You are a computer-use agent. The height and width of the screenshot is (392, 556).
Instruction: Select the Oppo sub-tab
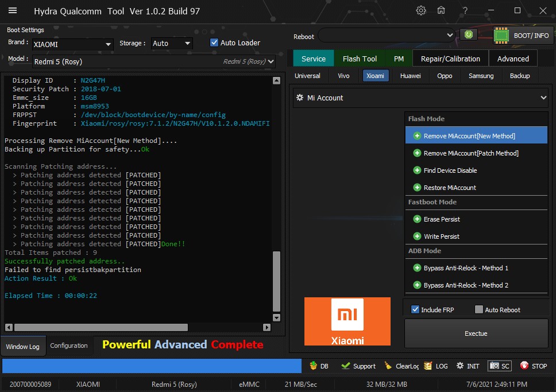pos(445,76)
